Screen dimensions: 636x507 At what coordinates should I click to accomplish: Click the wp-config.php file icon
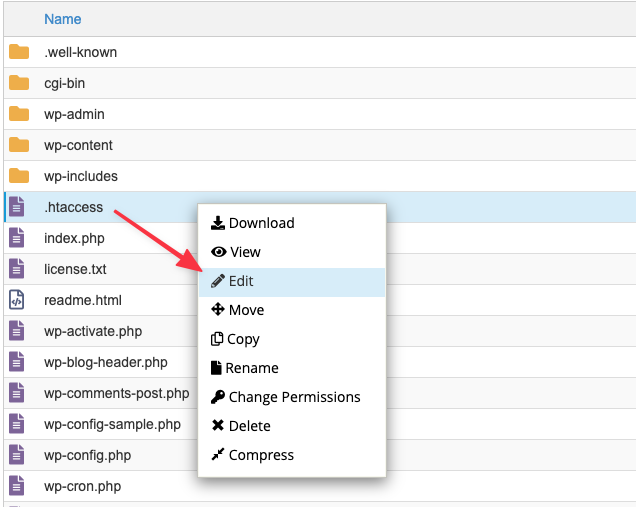pyautogui.click(x=17, y=455)
